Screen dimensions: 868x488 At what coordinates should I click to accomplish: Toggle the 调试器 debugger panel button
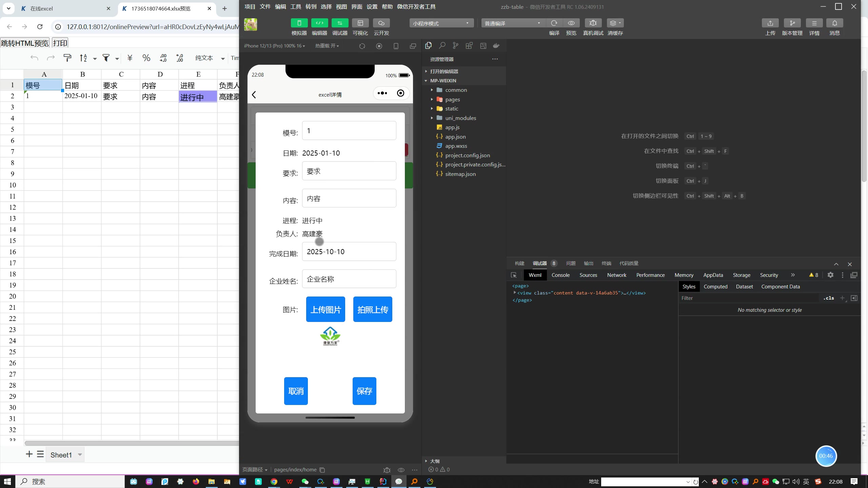click(340, 23)
